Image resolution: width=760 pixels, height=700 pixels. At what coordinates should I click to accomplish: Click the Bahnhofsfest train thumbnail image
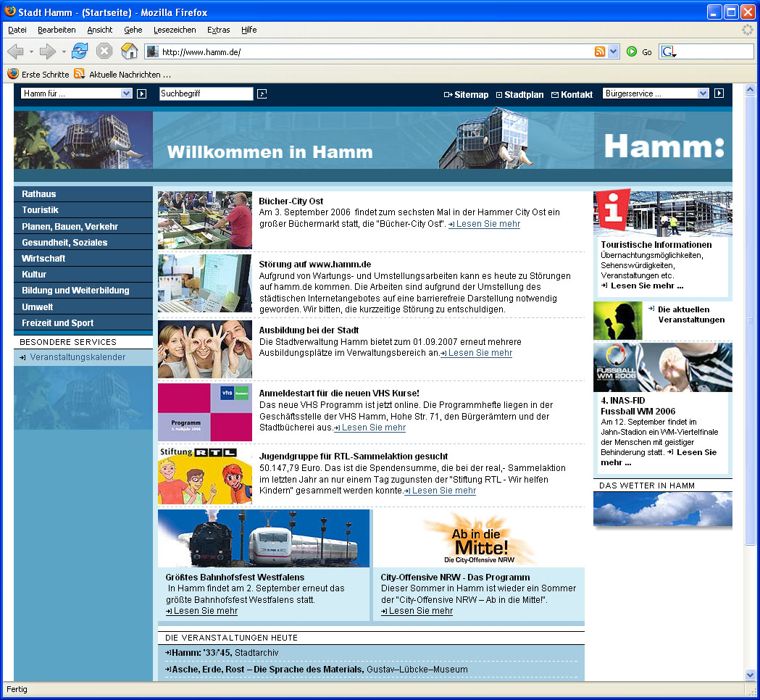tap(264, 538)
